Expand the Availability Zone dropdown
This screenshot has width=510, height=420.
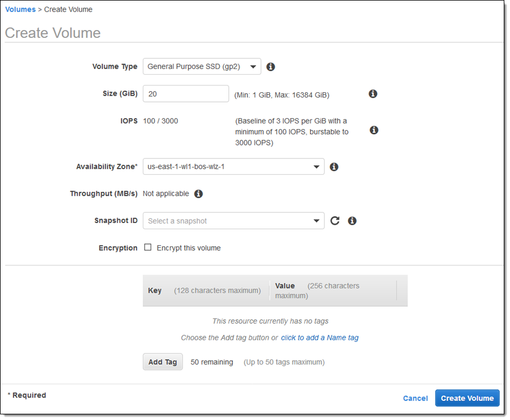233,167
